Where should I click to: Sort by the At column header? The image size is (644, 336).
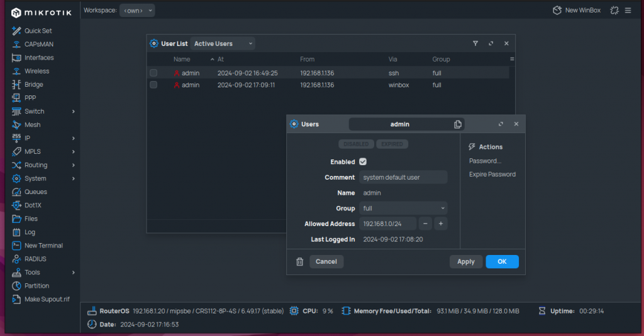pos(221,60)
